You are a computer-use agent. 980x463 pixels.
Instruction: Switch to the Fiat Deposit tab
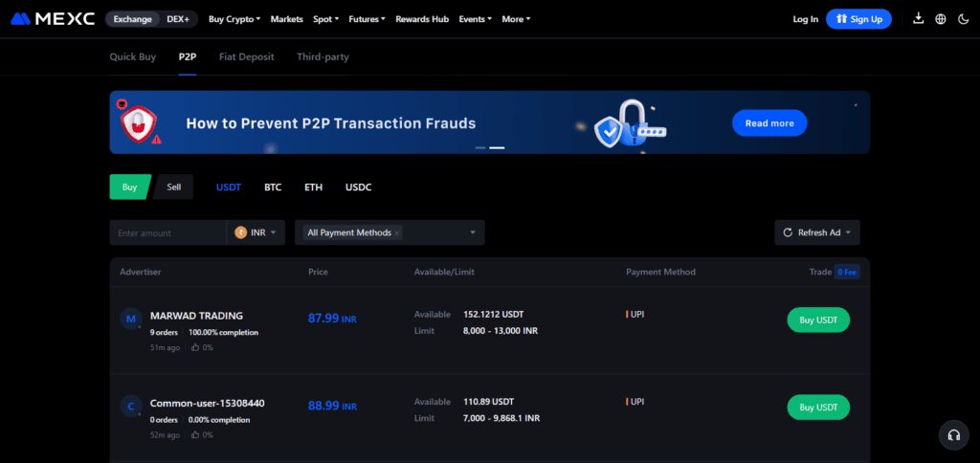pyautogui.click(x=246, y=56)
